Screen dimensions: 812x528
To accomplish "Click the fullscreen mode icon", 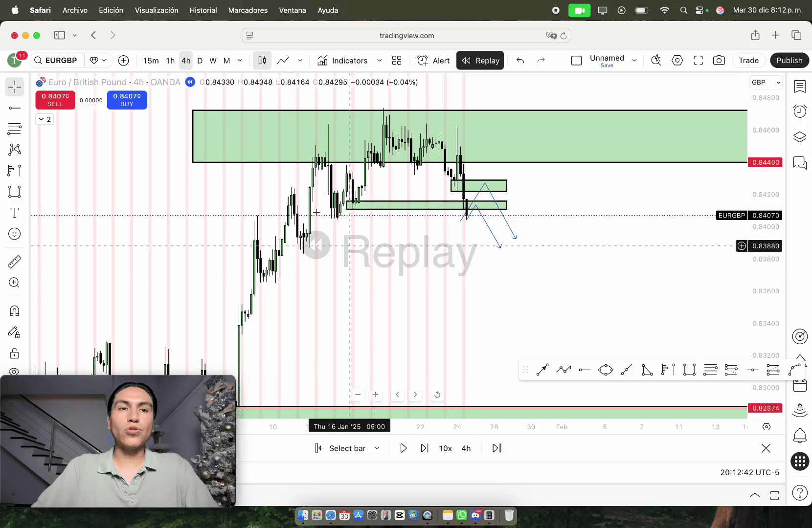I will coord(698,61).
